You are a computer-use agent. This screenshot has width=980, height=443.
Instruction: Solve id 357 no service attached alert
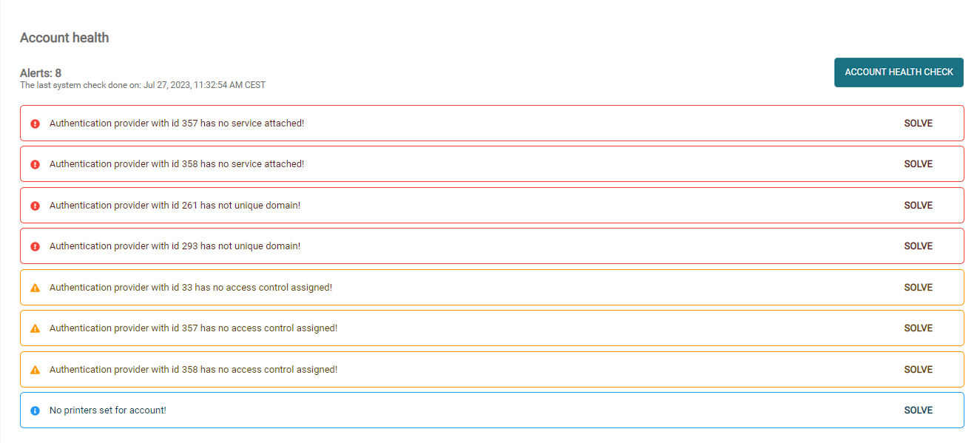(918, 124)
